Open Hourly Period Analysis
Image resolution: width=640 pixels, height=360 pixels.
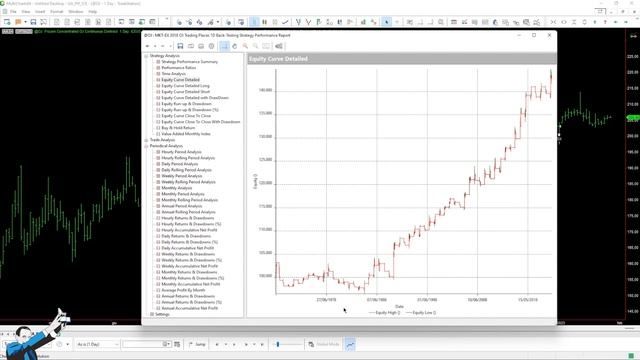coord(181,152)
